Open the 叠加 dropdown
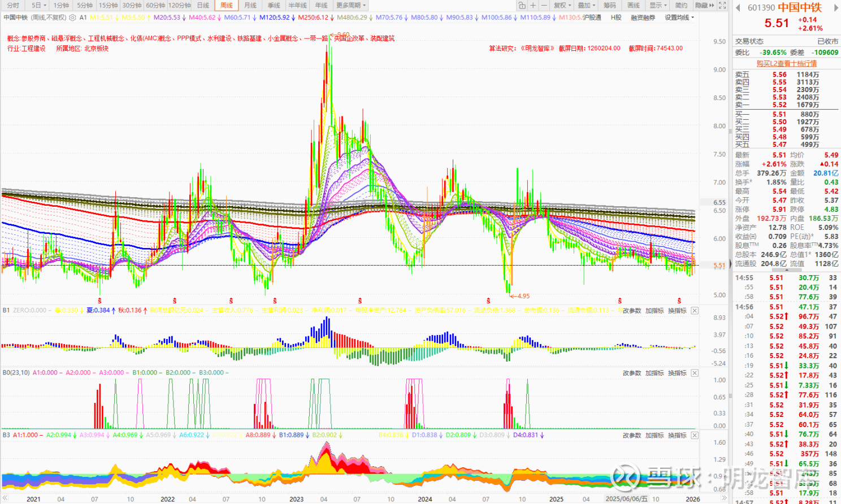This screenshot has height=504, width=841. coord(586,5)
